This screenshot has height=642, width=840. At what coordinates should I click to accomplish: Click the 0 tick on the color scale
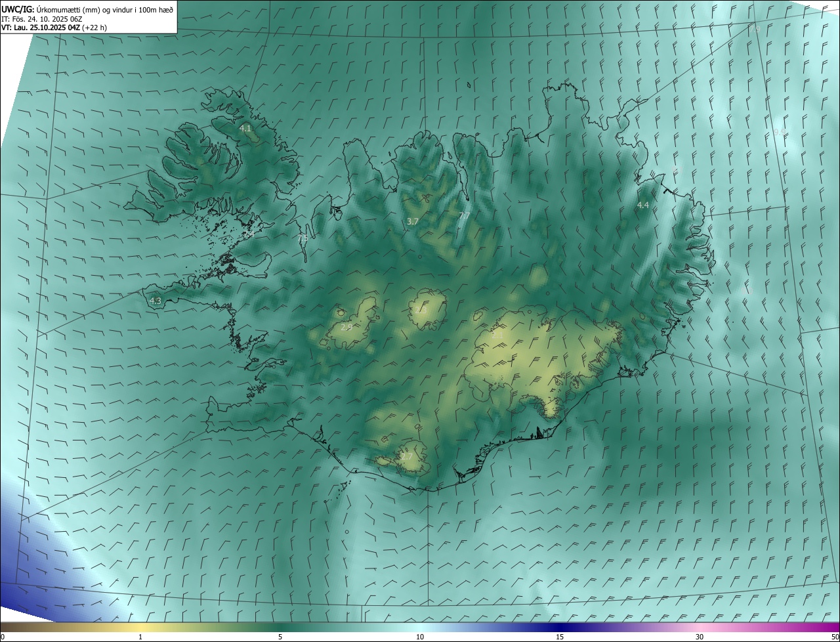click(x=3, y=637)
